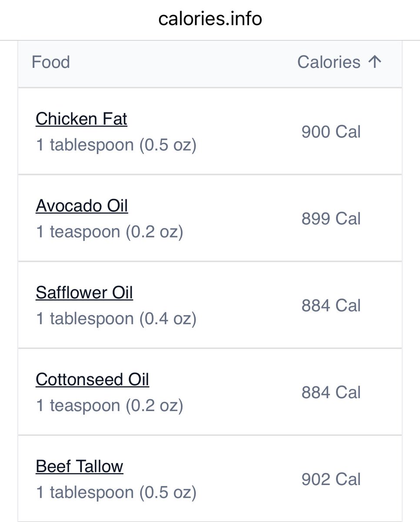Open the Beef Tallow link
The height and width of the screenshot is (522, 420).
(80, 466)
